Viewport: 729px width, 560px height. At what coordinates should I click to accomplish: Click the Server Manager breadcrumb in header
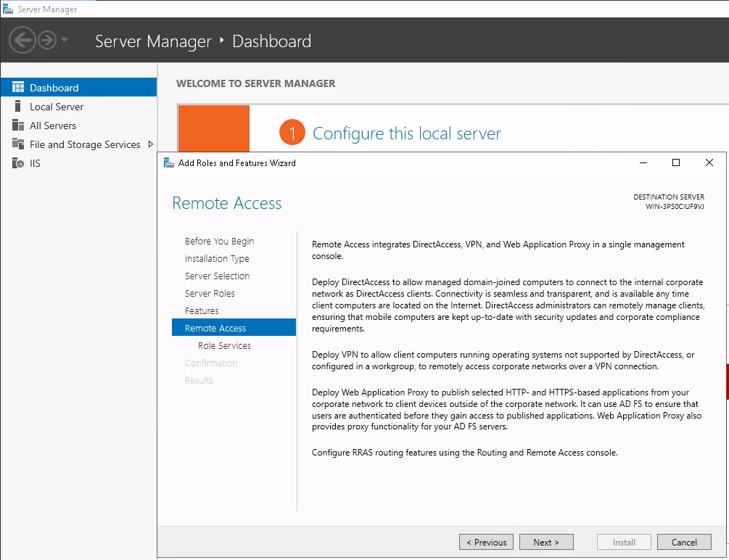tap(154, 41)
